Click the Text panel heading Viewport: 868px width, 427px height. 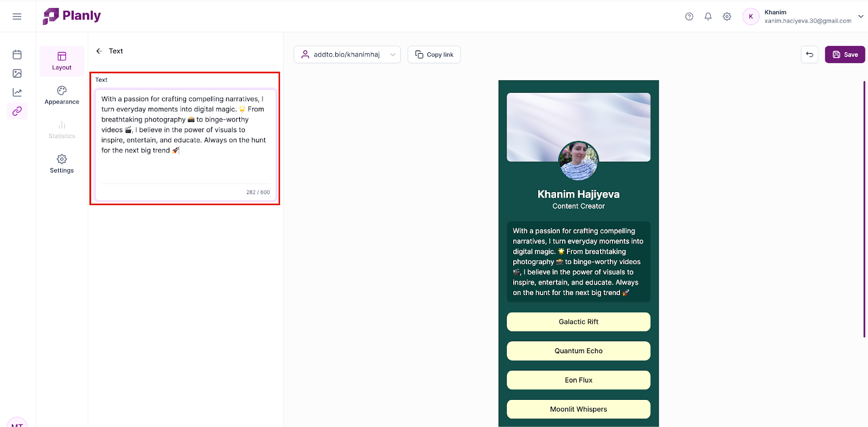(x=116, y=51)
